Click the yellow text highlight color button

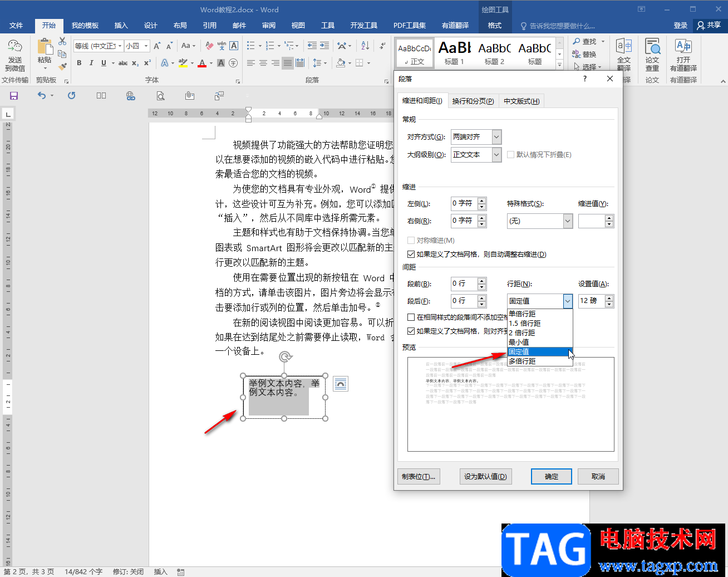point(183,63)
